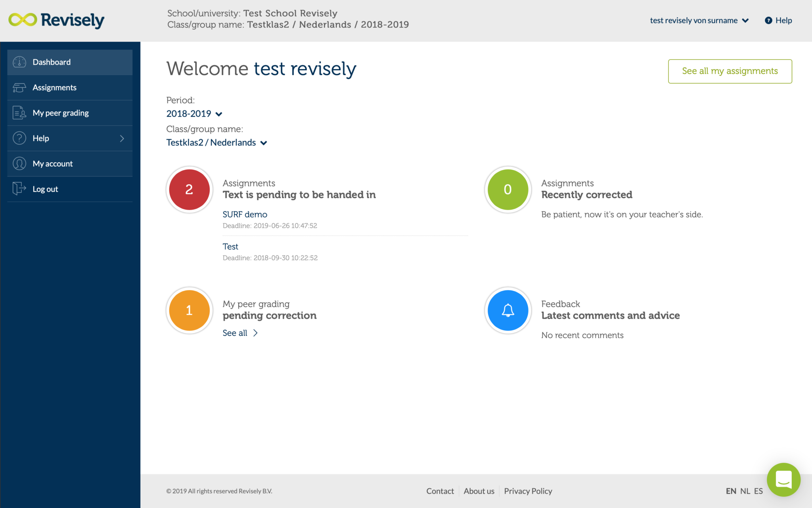Screen dimensions: 812x508
Task: Click the Help icon in the top bar
Action: [768, 20]
